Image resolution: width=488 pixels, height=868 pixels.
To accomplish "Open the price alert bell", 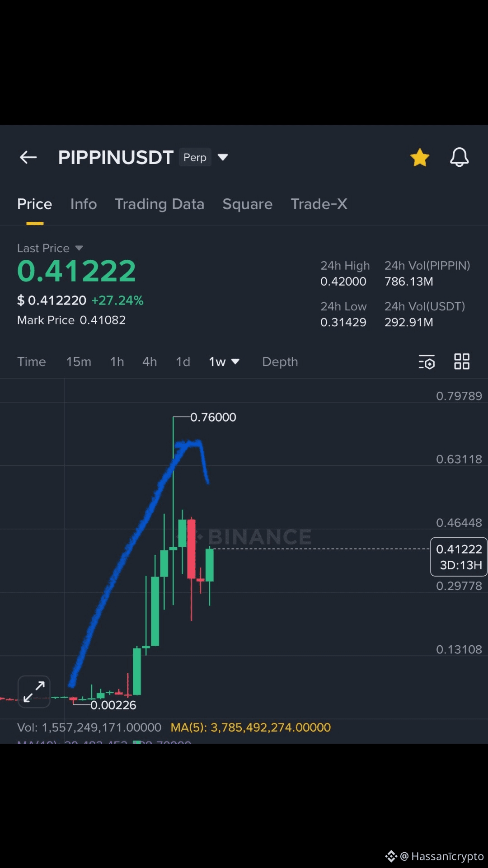I will pos(459,157).
